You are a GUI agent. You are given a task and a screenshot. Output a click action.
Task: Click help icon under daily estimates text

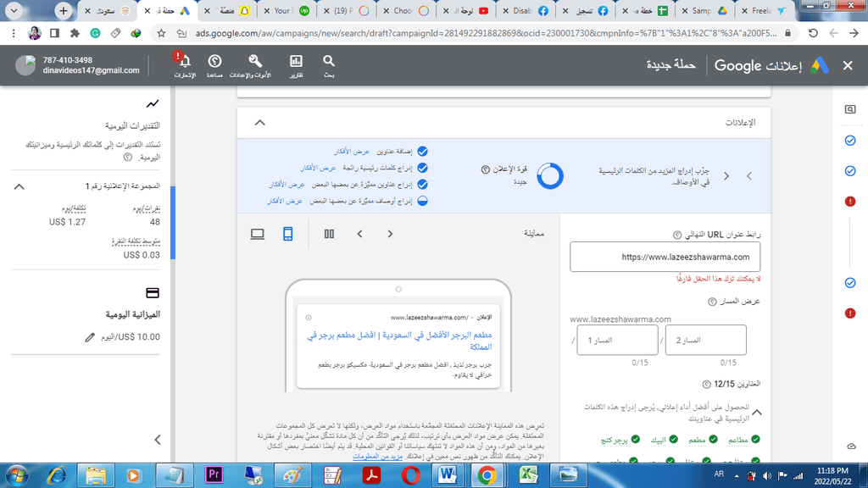[128, 157]
